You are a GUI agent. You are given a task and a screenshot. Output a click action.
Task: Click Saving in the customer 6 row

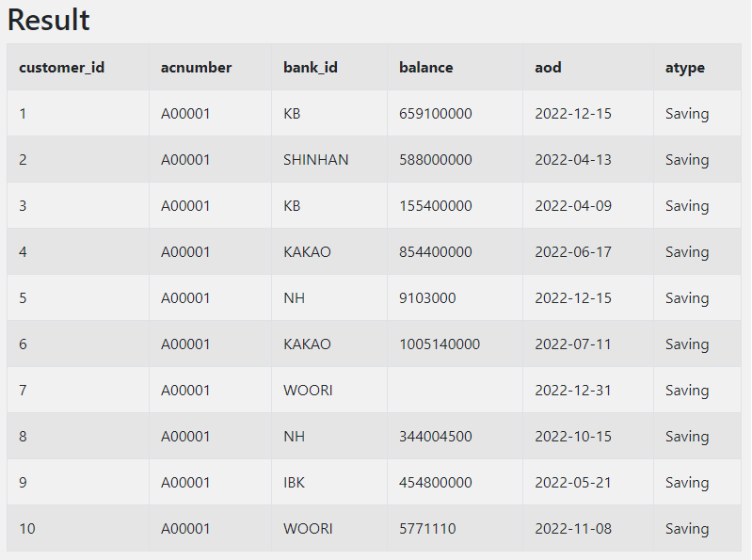pos(687,344)
